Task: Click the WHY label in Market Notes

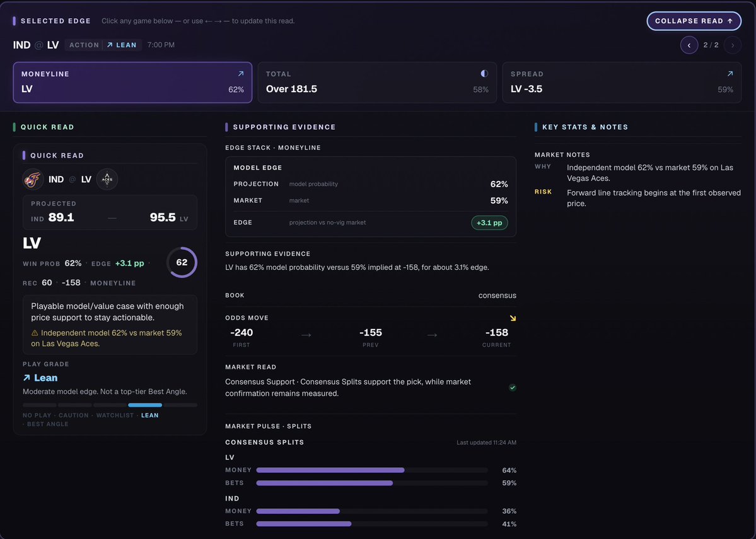Action: point(543,166)
